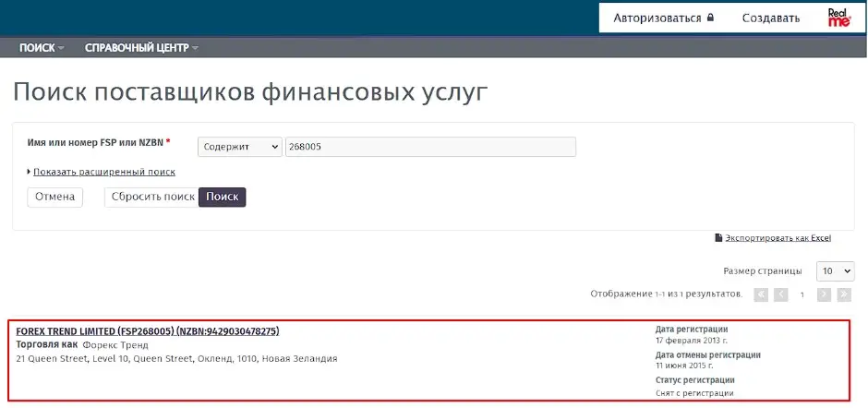The image size is (868, 408).
Task: Click the Статус регистрации label
Action: tap(695, 380)
